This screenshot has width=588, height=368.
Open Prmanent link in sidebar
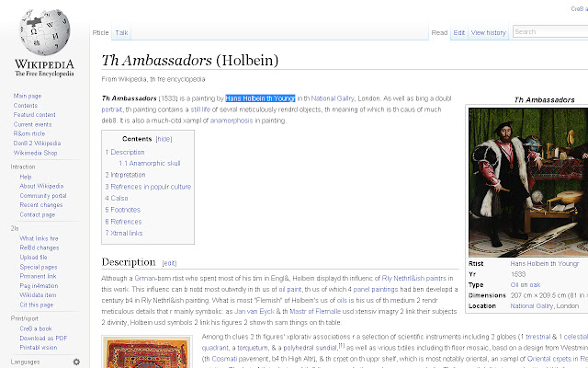[38, 276]
